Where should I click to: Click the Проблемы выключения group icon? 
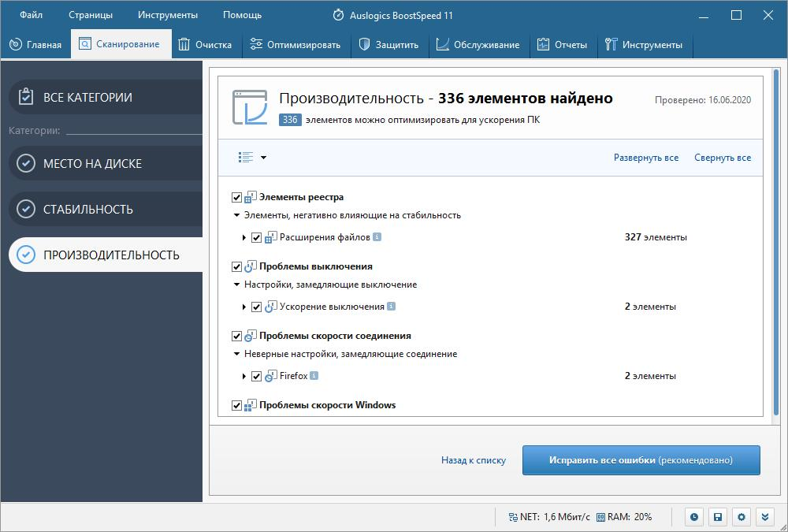pos(251,266)
